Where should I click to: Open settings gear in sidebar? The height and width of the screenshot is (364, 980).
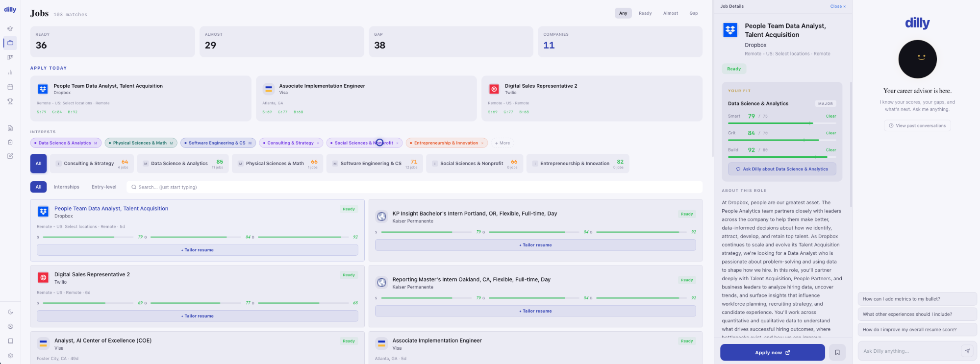[x=10, y=356]
